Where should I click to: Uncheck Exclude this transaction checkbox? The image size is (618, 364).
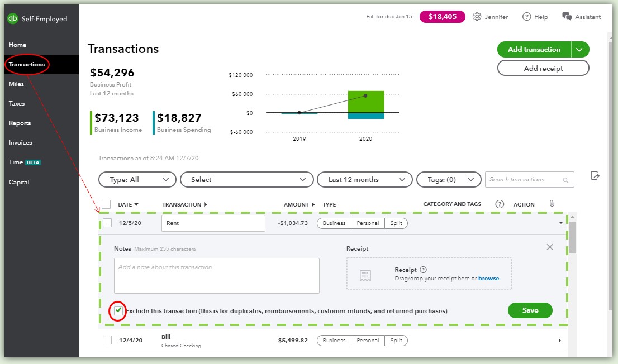click(118, 310)
